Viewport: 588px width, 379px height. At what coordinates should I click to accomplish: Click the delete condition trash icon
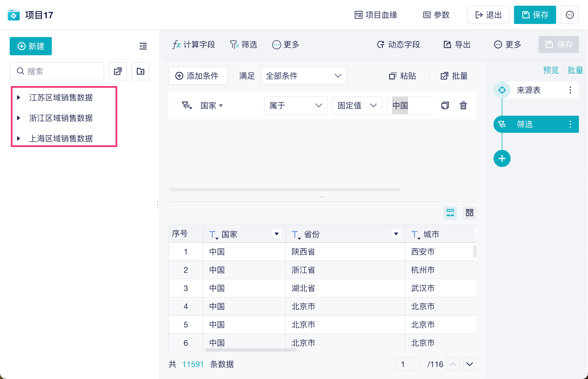pos(463,105)
